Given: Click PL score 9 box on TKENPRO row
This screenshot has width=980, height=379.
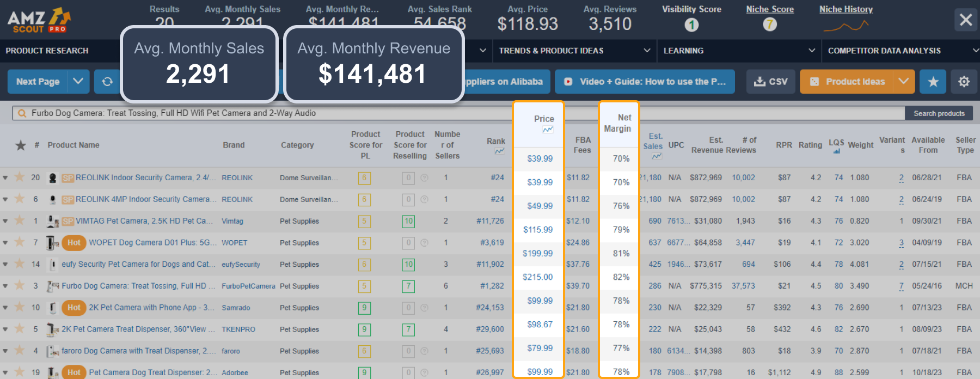Looking at the screenshot, I should point(364,329).
